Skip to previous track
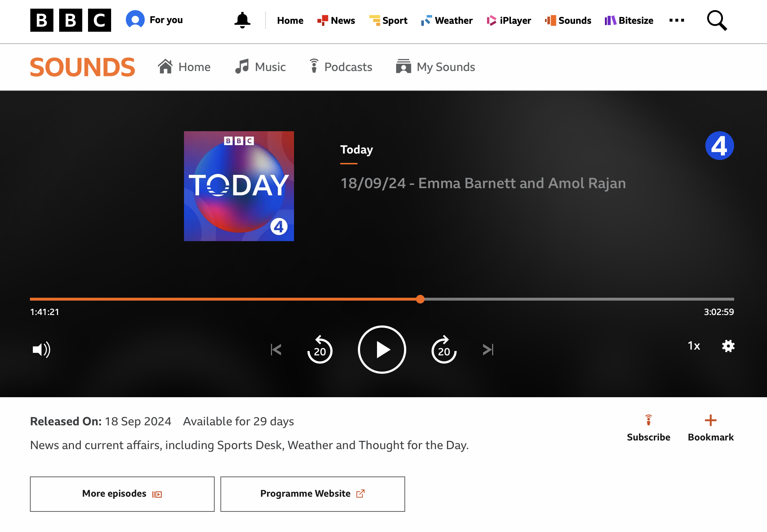 (276, 350)
